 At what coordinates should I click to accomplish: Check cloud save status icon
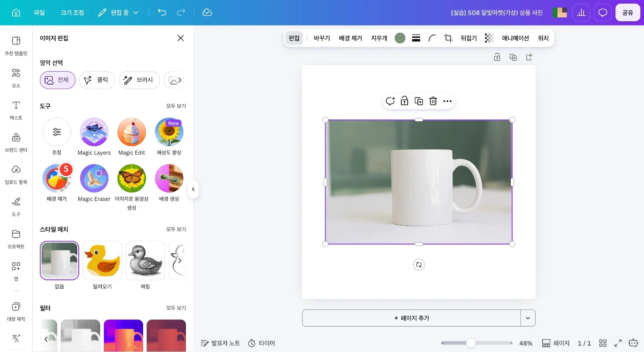point(207,12)
